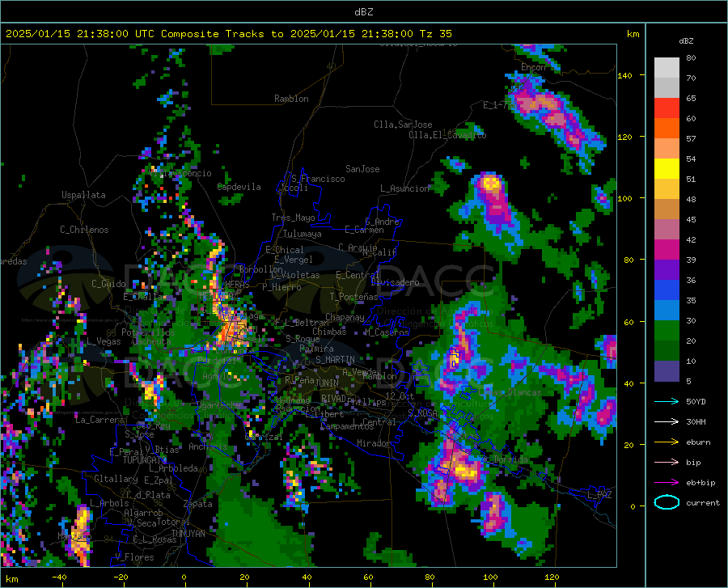Select the magenta 39–42 dBZ color band
This screenshot has height=588, width=728.
pyautogui.click(x=667, y=250)
